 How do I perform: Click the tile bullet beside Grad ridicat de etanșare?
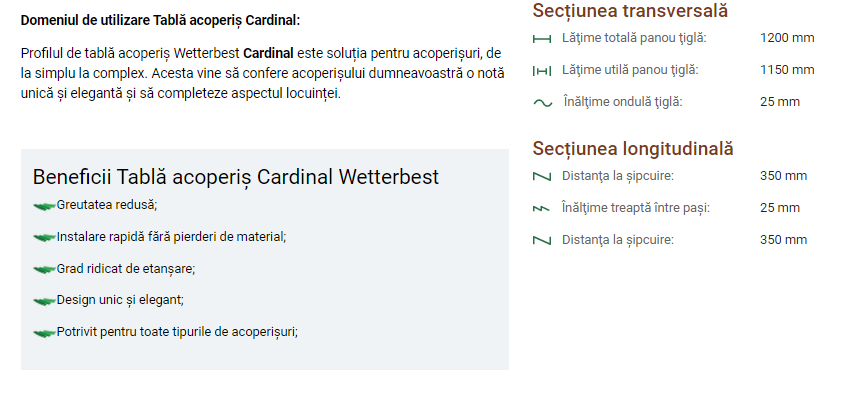tap(45, 270)
